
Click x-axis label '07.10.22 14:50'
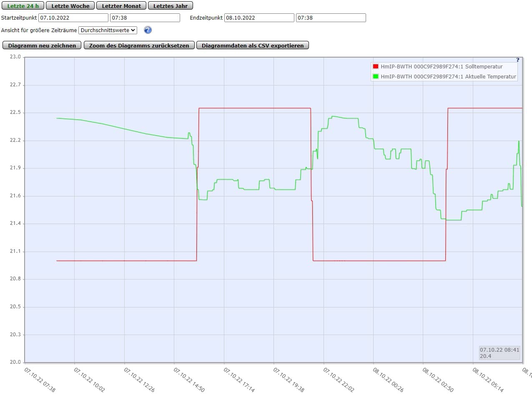click(x=189, y=380)
